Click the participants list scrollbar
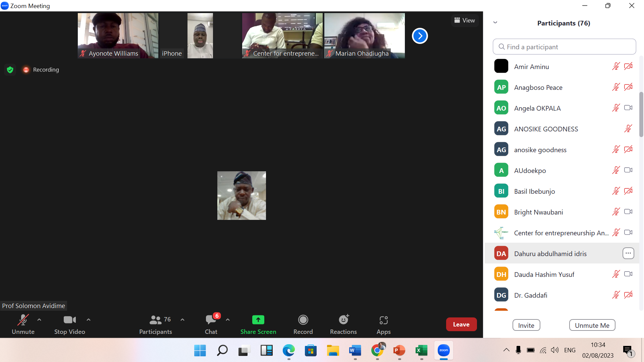This screenshot has height=362, width=644. [x=641, y=114]
